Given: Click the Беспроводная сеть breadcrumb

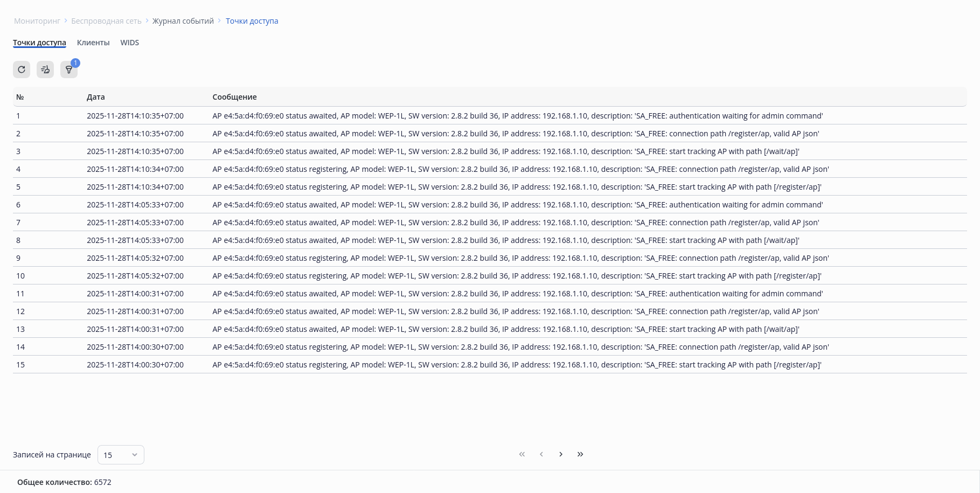Looking at the screenshot, I should tap(106, 21).
